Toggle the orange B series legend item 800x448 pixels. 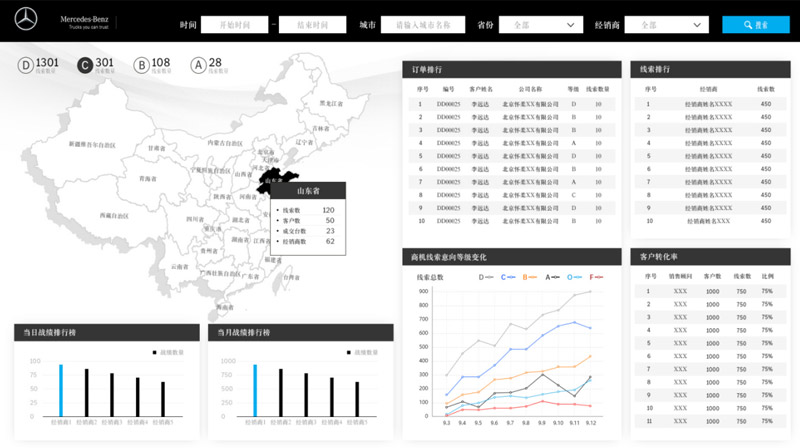coord(531,276)
